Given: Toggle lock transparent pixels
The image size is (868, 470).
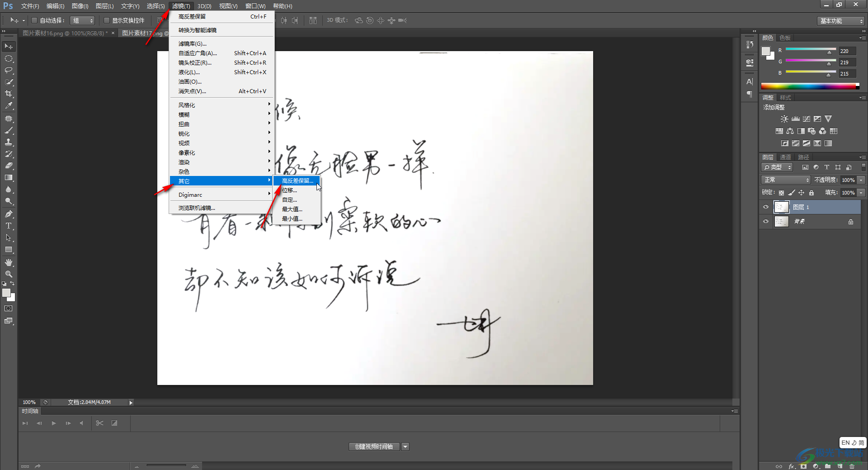Looking at the screenshot, I should (x=781, y=193).
